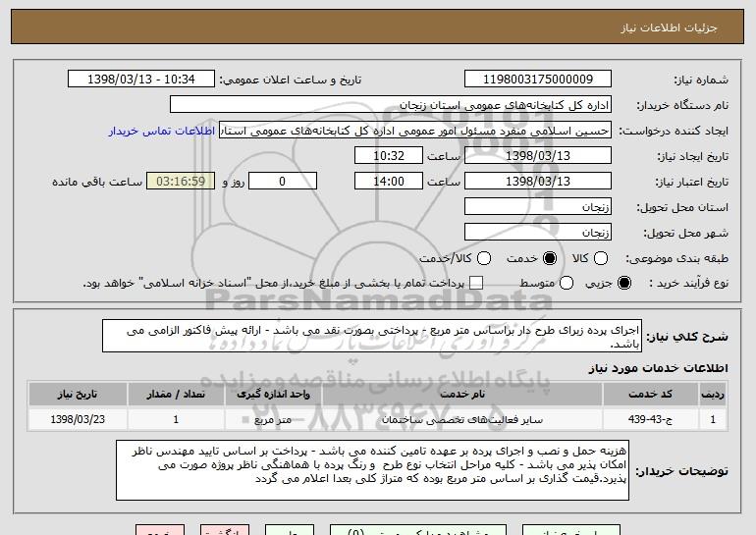Screen dimensions: 756x535
Task: Toggle the Islamic treasury bonds payment checkbox
Action: 476,283
